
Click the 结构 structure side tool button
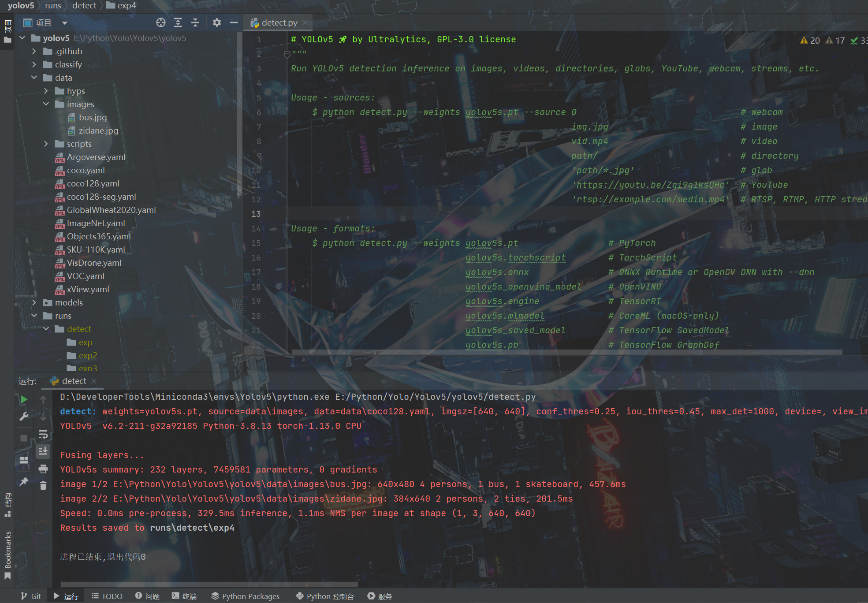tap(7, 505)
